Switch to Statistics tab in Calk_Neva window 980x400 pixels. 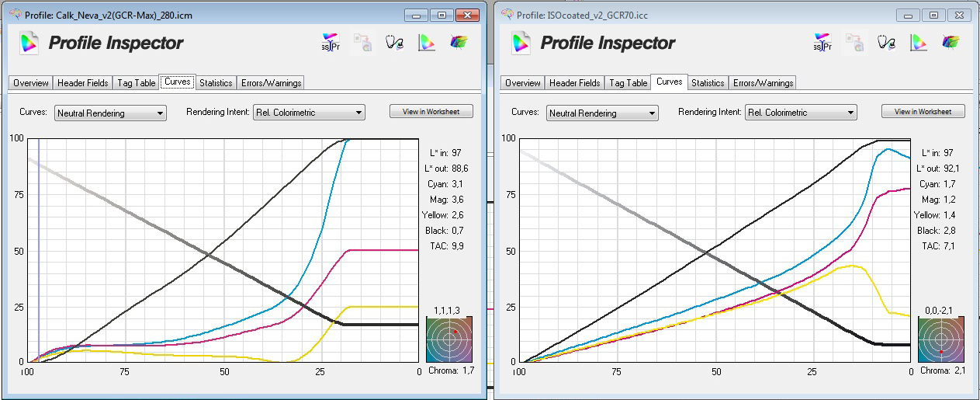pos(216,83)
